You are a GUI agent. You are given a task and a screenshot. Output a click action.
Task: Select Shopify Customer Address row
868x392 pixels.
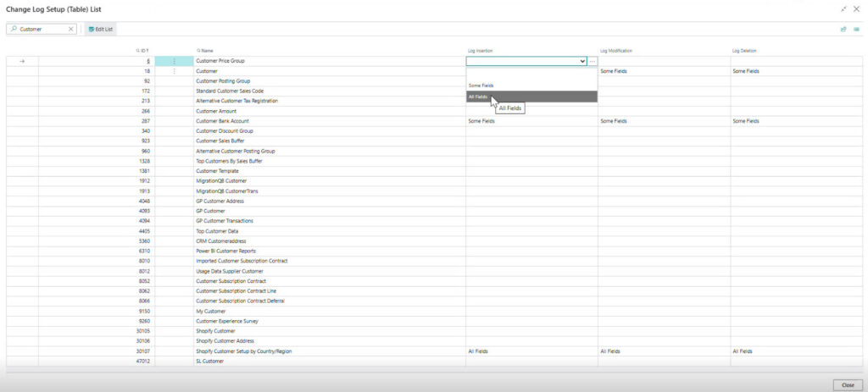pos(434,341)
